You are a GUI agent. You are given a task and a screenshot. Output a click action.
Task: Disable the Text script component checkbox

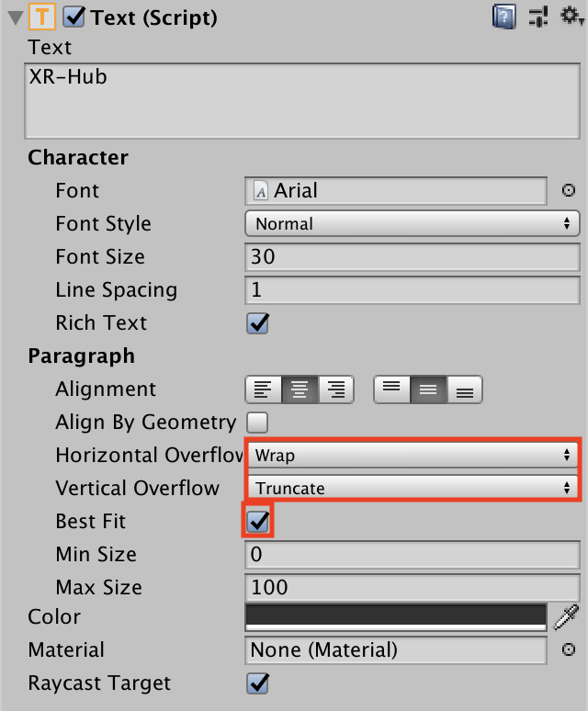pos(73,17)
